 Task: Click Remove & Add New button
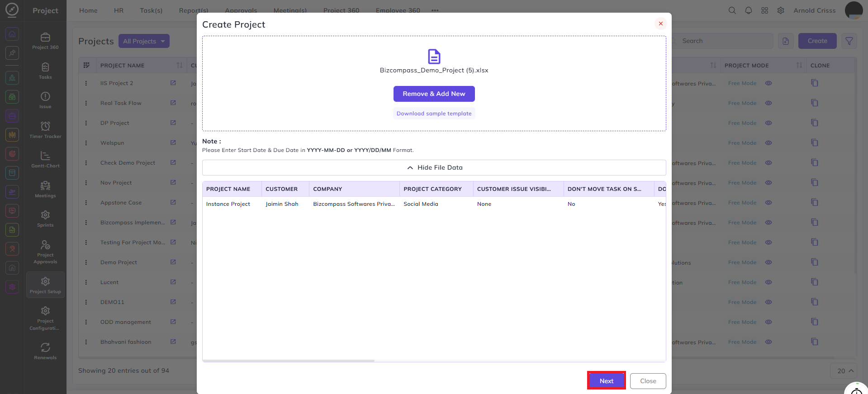coord(434,94)
